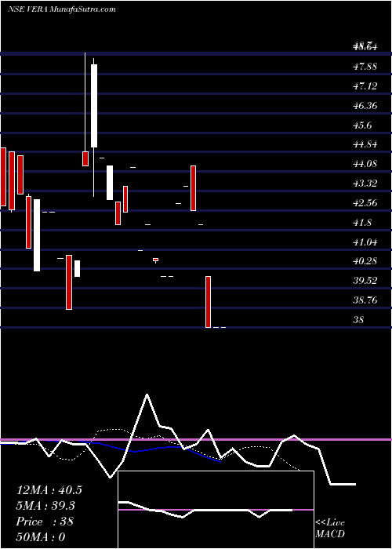
Task: Click the 44.84 price axis label
Action: pos(365,144)
